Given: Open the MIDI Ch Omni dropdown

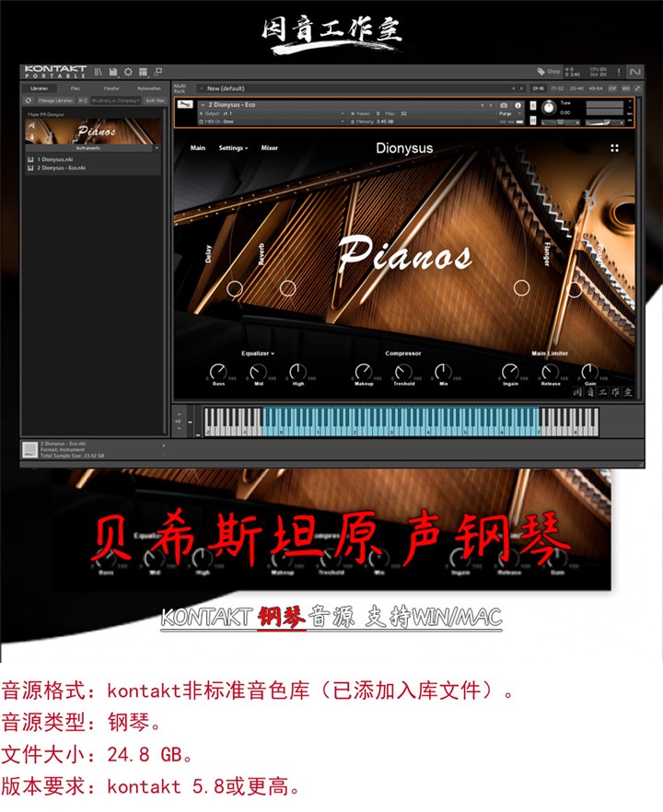Looking at the screenshot, I should [272, 122].
